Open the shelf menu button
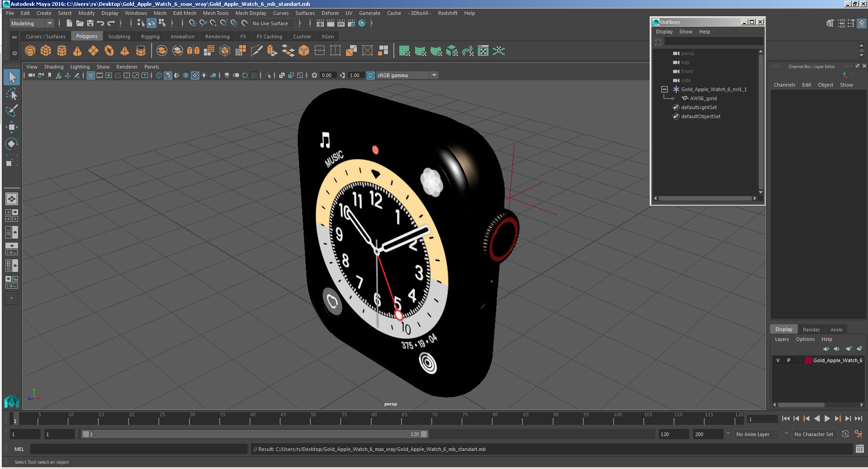Image resolution: width=868 pixels, height=469 pixels. tap(14, 37)
